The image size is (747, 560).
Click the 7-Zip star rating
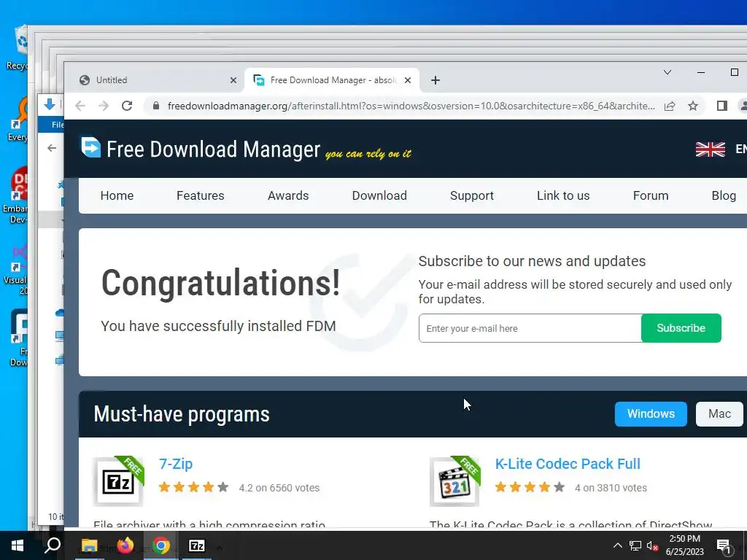[x=194, y=487]
